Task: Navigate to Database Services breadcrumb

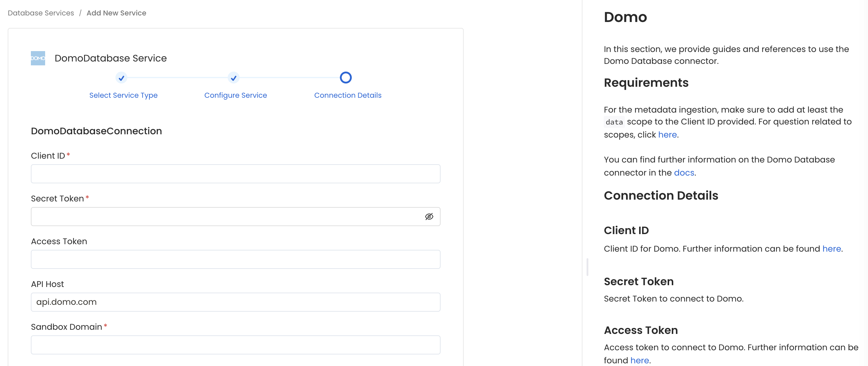Action: [40, 13]
